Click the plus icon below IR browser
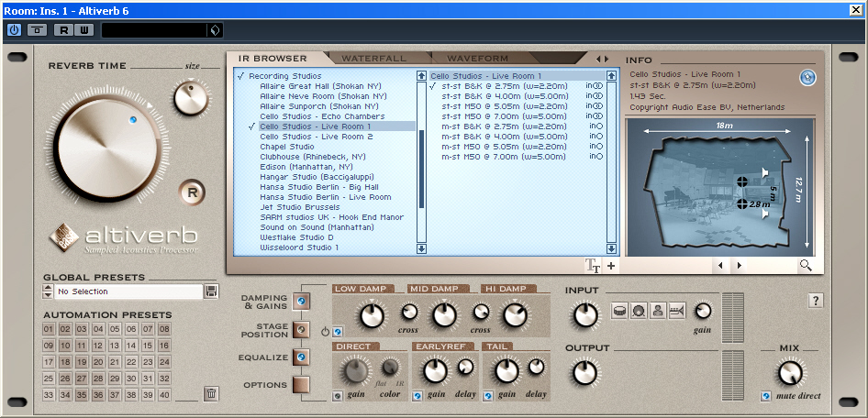Screen dimensions: 868x418 pyautogui.click(x=611, y=266)
